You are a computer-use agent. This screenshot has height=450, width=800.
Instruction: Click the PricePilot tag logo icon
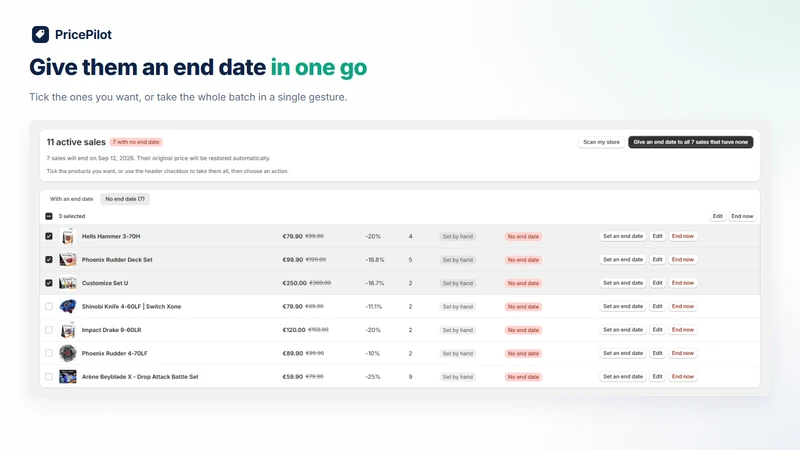(x=40, y=34)
